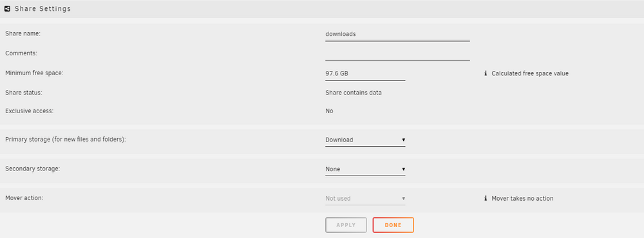Click the Share Settings header icon
Screen dimensions: 644x238
tap(7, 8)
